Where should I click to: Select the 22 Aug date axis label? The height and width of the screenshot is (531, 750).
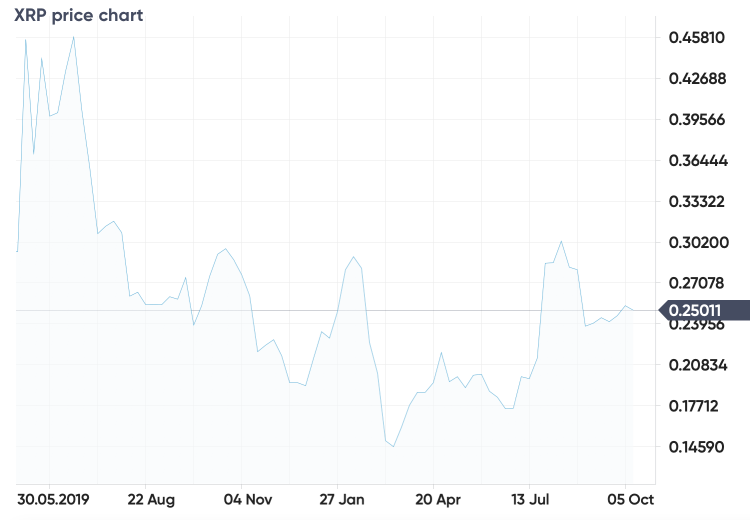151,499
